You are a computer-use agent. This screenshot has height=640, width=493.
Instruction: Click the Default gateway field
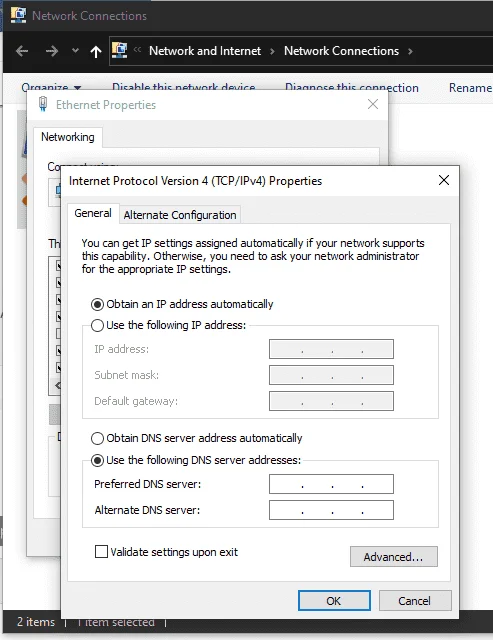pos(331,401)
